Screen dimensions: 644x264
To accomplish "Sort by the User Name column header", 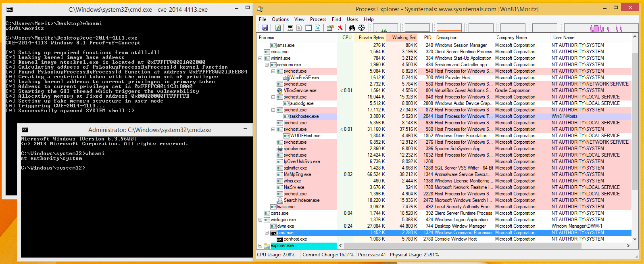I will point(591,37).
